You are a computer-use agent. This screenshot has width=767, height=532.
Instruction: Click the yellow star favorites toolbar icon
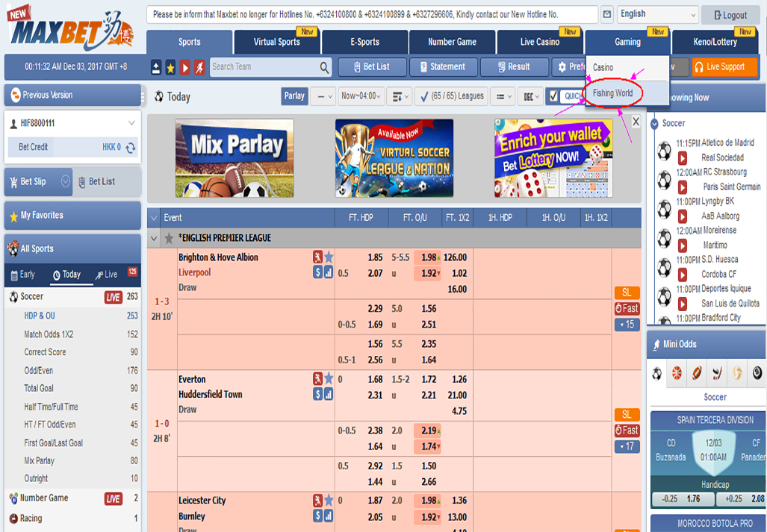click(x=170, y=67)
